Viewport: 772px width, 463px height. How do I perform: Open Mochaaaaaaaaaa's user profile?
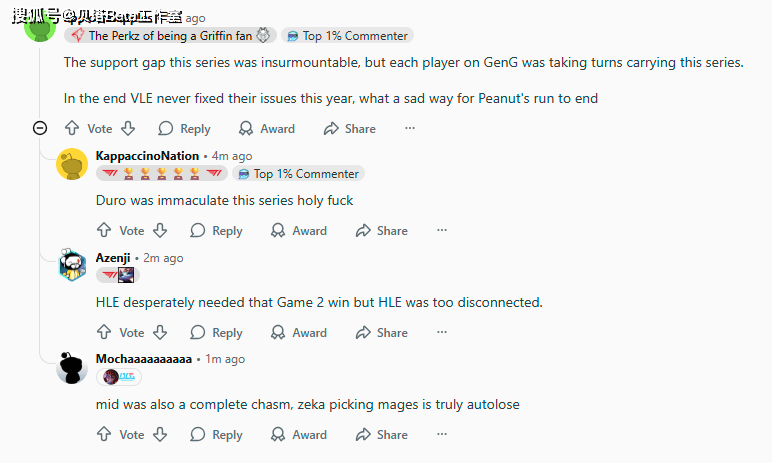coord(143,359)
